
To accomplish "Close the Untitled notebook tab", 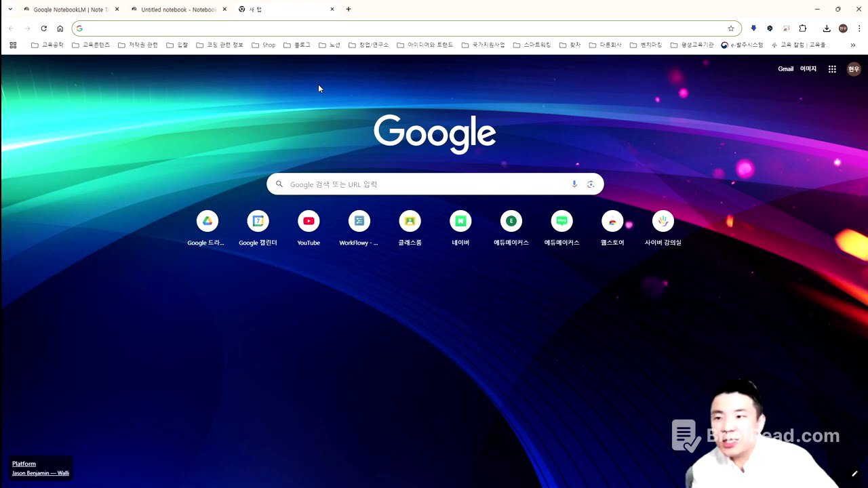I will point(225,9).
